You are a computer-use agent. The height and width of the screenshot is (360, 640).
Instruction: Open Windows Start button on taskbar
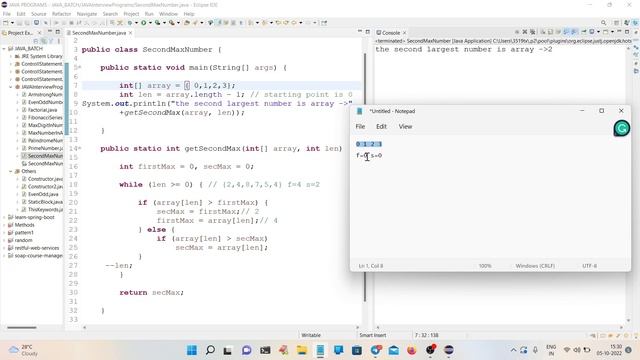tap(191, 350)
